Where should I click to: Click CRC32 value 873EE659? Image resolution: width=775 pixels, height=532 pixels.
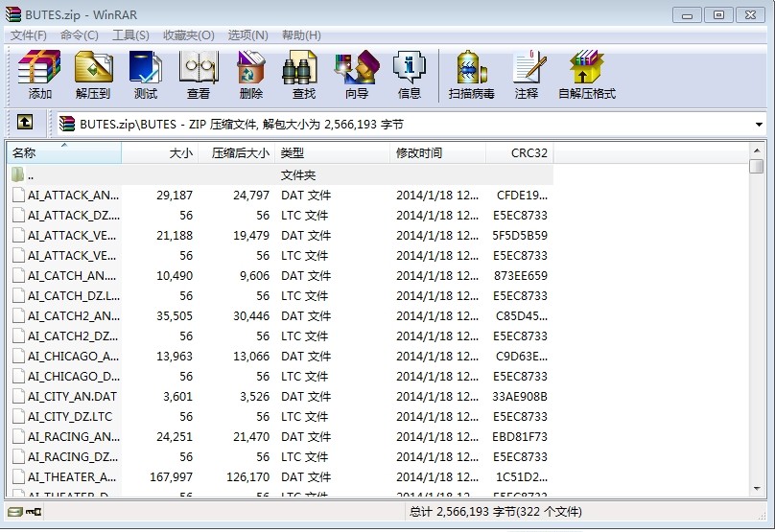tap(521, 276)
